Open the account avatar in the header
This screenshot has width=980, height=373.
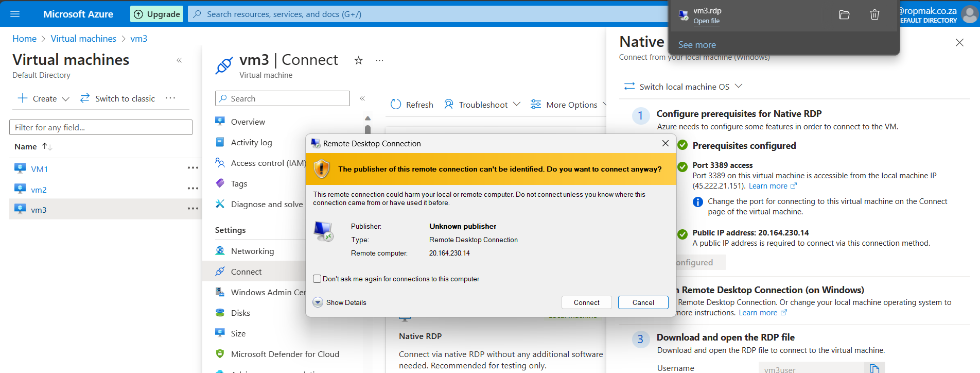point(969,14)
